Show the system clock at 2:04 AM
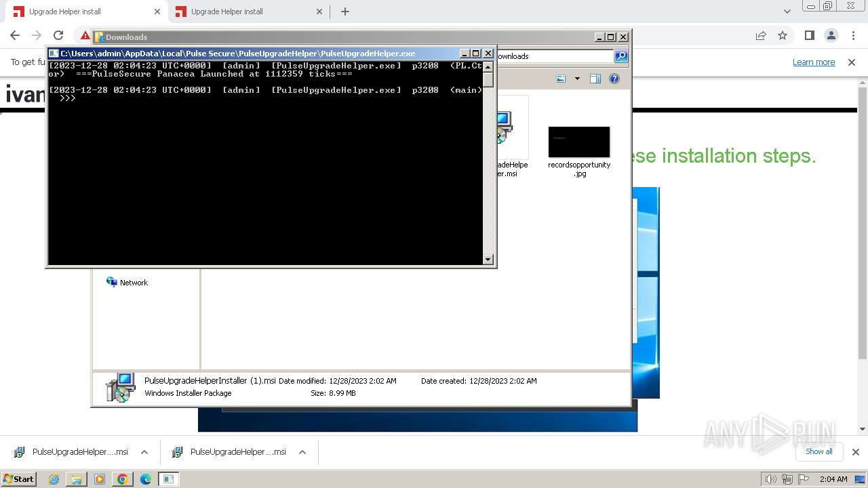868x488 pixels. coord(833,479)
